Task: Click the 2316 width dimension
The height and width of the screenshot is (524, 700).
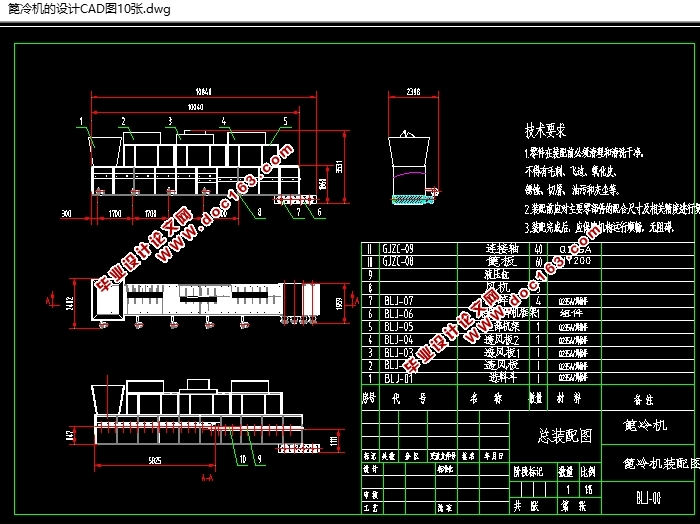Action: coord(413,91)
